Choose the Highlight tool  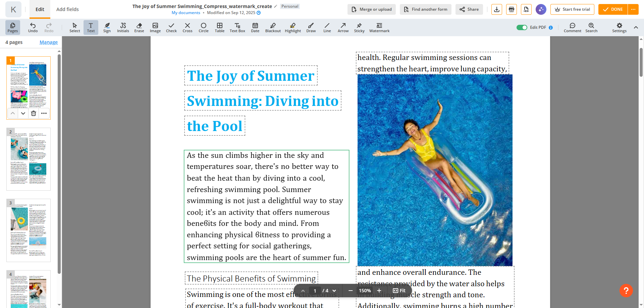point(292,27)
